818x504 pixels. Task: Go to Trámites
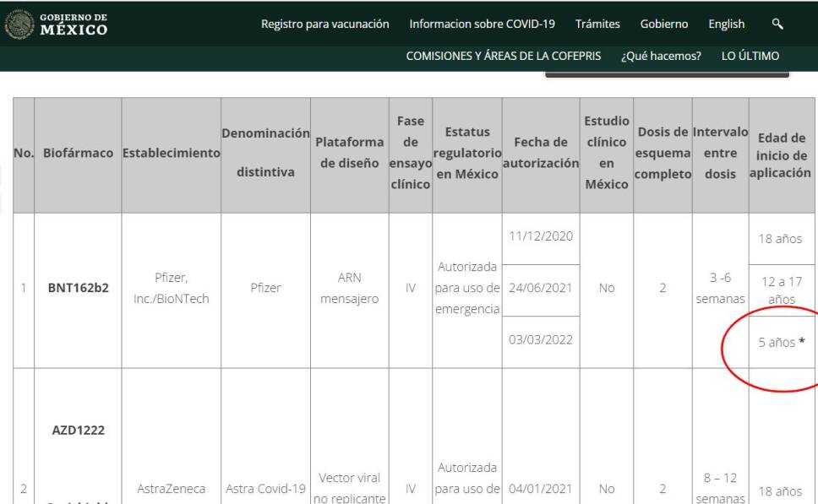tap(597, 24)
